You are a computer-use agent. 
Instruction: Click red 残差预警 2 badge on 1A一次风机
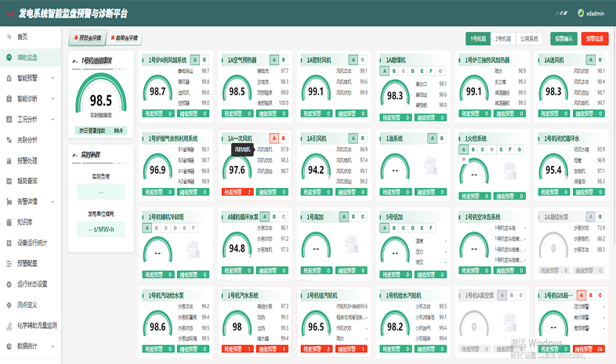[x=238, y=192]
